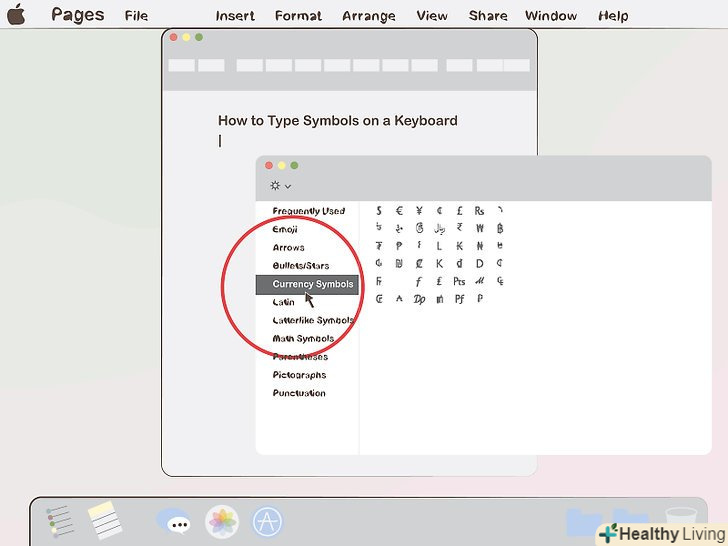728x546 pixels.
Task: Insert the Pf pfennig symbol
Action: (x=459, y=299)
